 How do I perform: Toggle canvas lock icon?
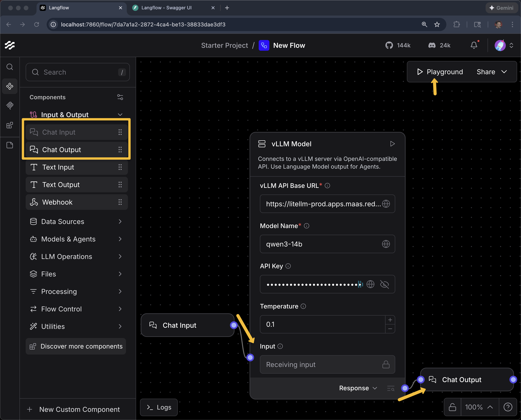(452, 407)
